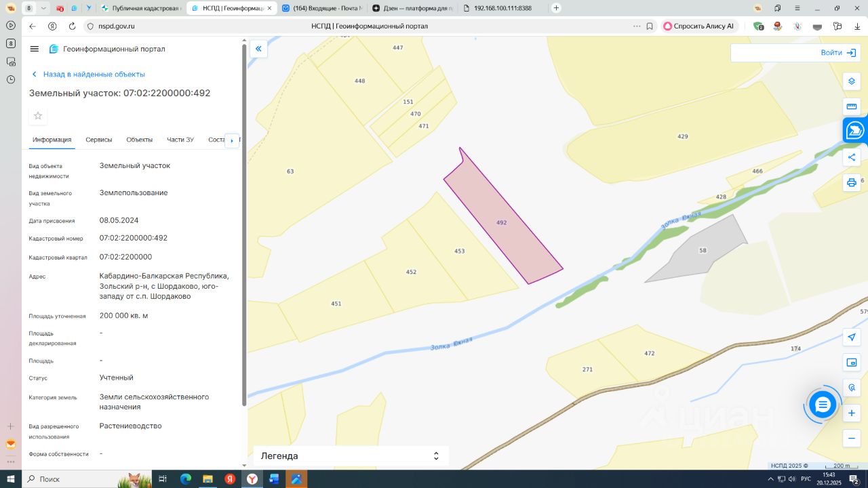
Task: Select parcel 429 on the map
Action: [x=683, y=136]
